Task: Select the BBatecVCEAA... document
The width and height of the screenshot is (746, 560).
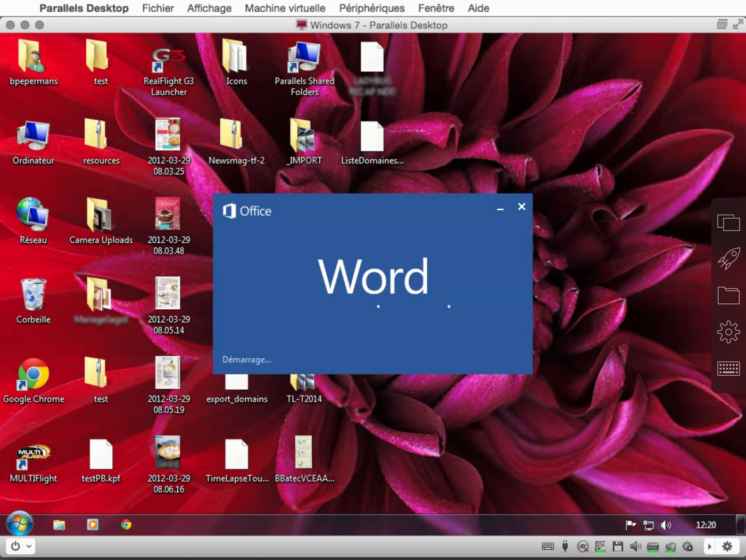Action: 304,460
